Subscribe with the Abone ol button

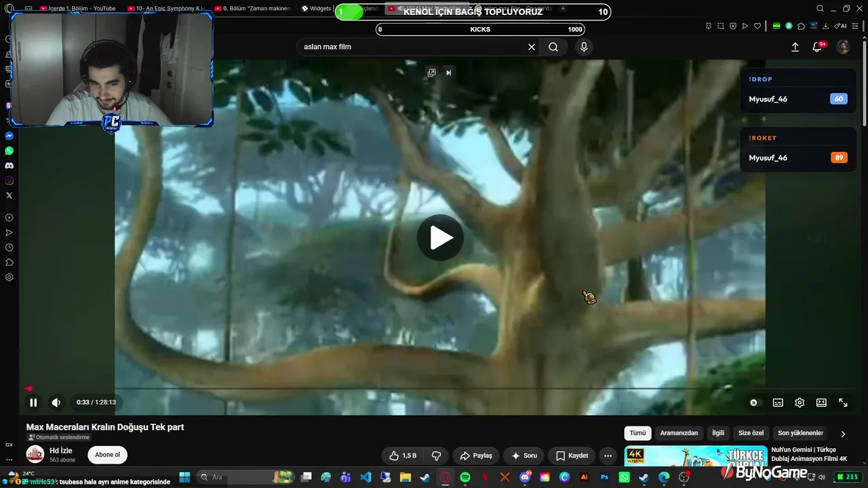107,455
